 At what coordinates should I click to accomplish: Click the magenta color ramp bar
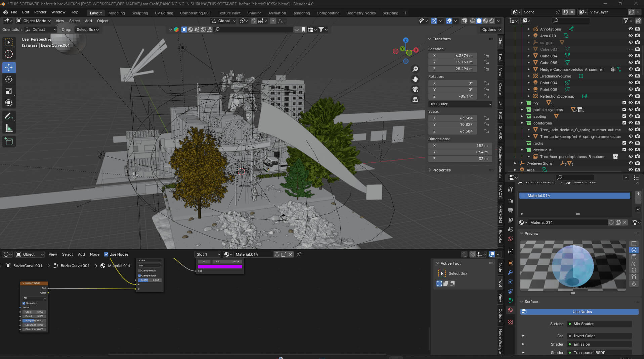click(x=220, y=267)
